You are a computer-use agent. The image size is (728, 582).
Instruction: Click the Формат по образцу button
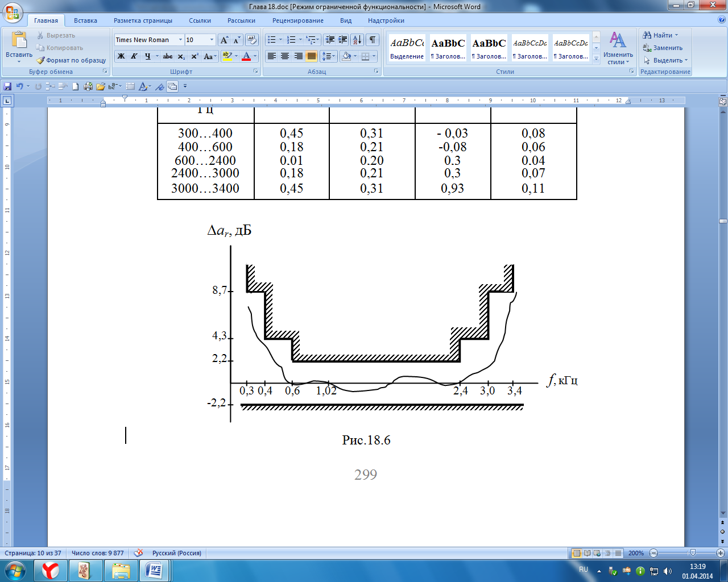click(72, 60)
